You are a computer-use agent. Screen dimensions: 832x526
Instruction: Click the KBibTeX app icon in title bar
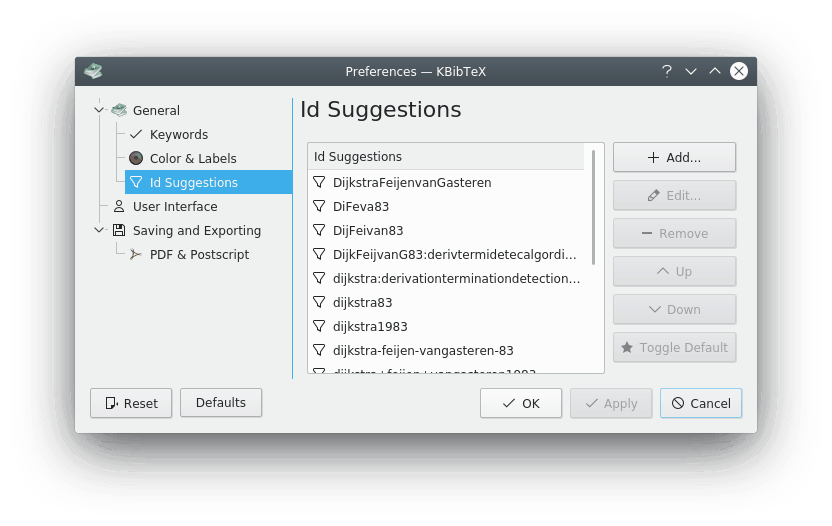(93, 71)
